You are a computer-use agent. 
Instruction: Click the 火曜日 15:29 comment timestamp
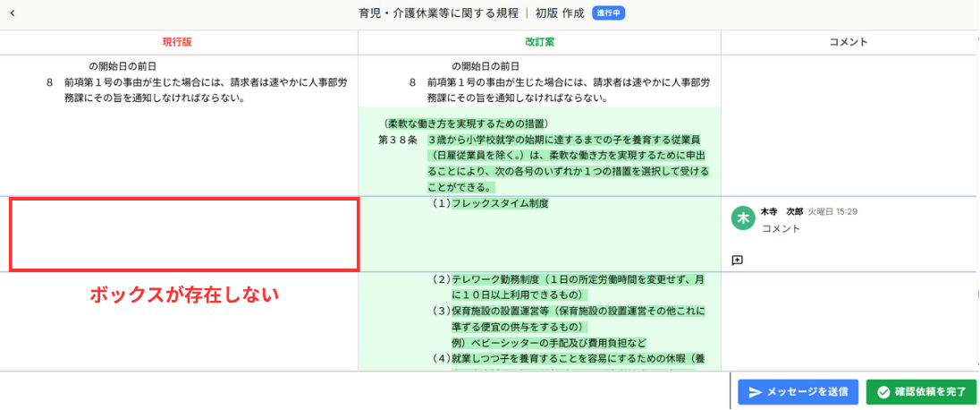click(832, 212)
